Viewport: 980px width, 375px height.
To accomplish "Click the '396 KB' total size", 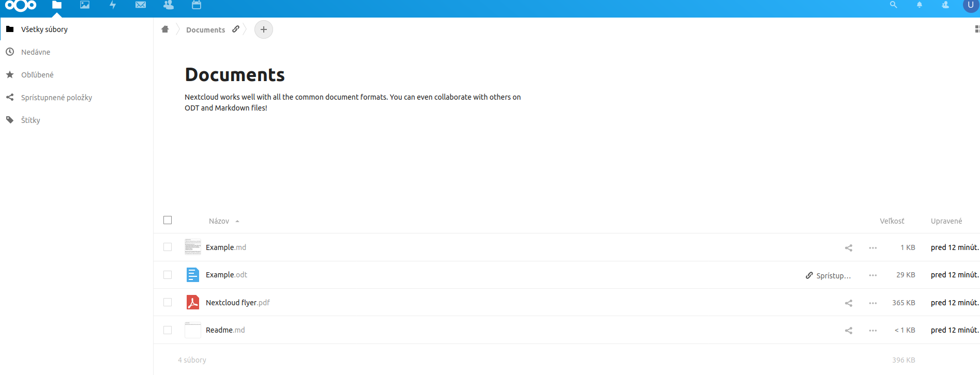I will [903, 360].
